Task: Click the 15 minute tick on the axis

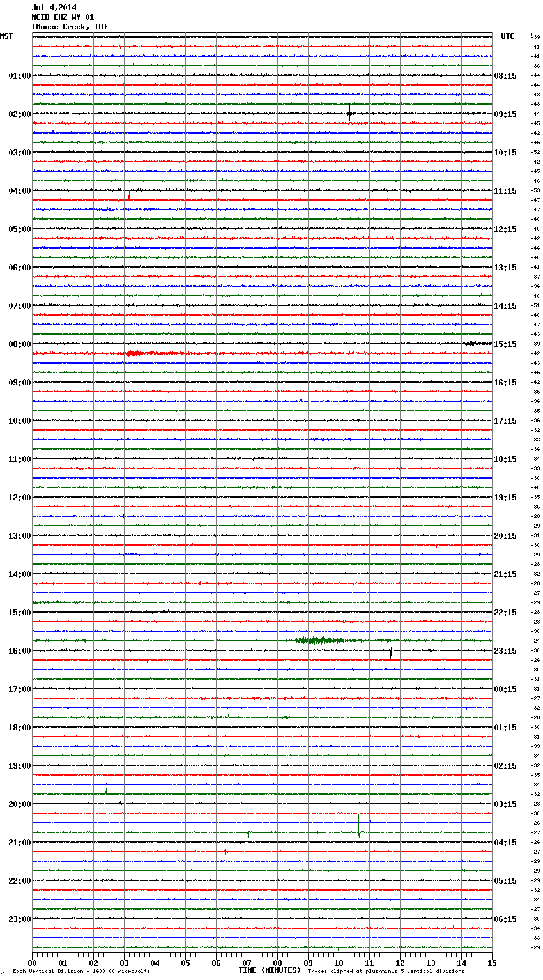Action: (492, 963)
